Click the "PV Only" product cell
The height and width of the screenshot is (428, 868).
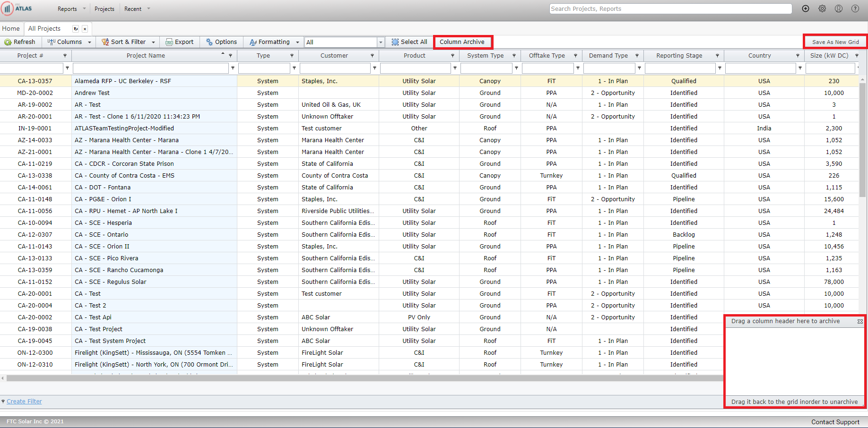click(419, 317)
